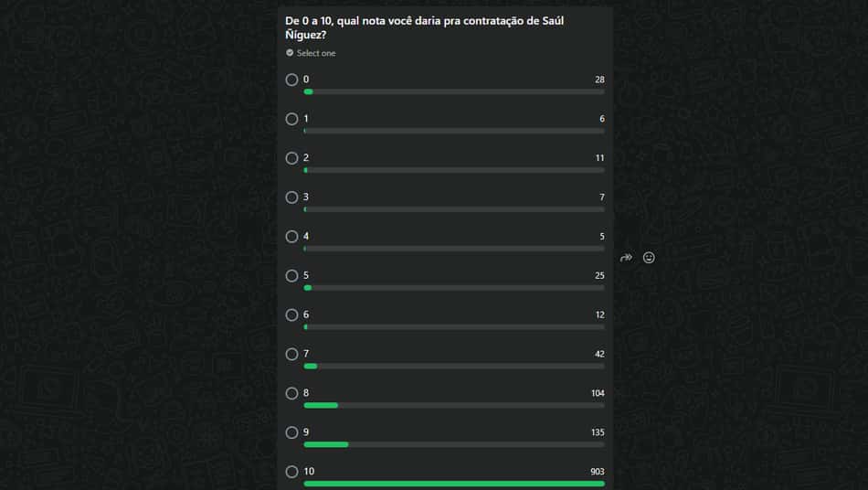Vote 10 in the Saúl Ñíguez poll
This screenshot has height=490, width=868.
click(291, 472)
